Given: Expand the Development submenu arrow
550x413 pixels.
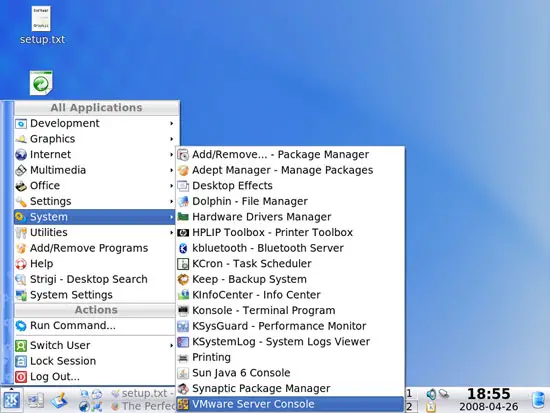Looking at the screenshot, I should [x=172, y=124].
